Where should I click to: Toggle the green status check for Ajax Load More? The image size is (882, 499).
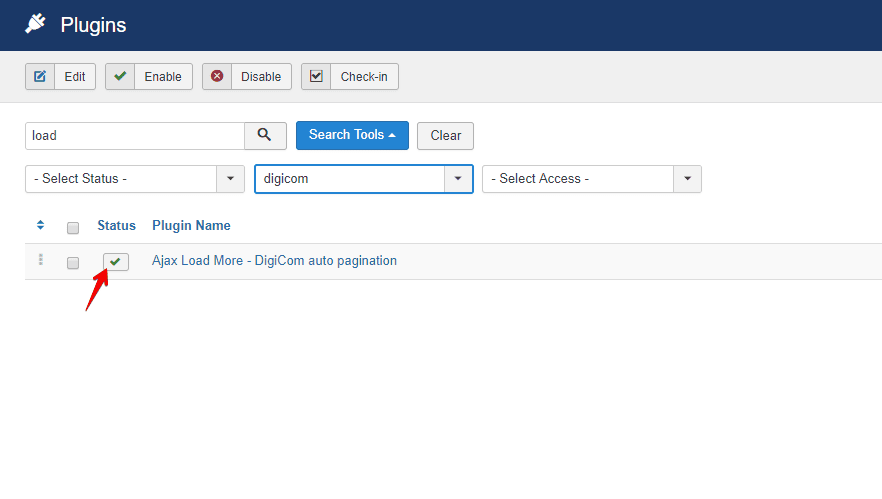[x=116, y=262]
